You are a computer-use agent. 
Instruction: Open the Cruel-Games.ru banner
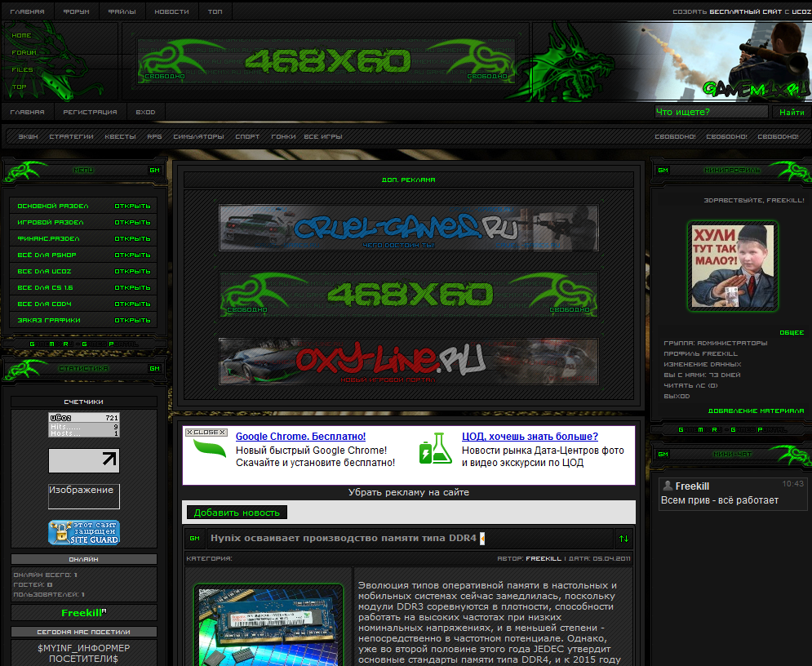click(x=409, y=228)
